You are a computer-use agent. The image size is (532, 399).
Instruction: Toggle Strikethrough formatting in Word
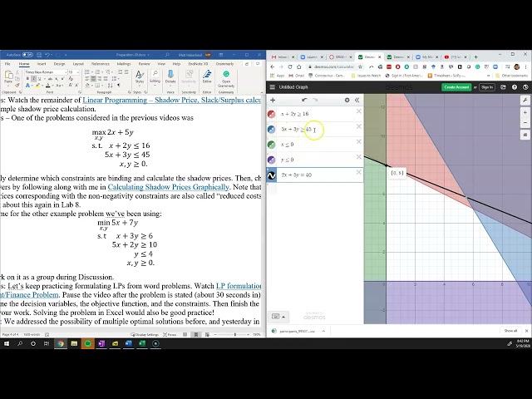(x=51, y=79)
